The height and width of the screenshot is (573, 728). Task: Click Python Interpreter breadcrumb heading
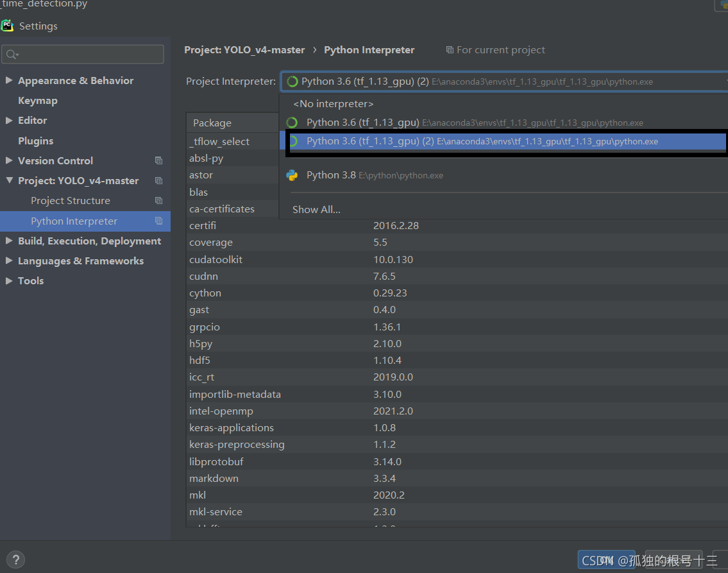pos(369,49)
